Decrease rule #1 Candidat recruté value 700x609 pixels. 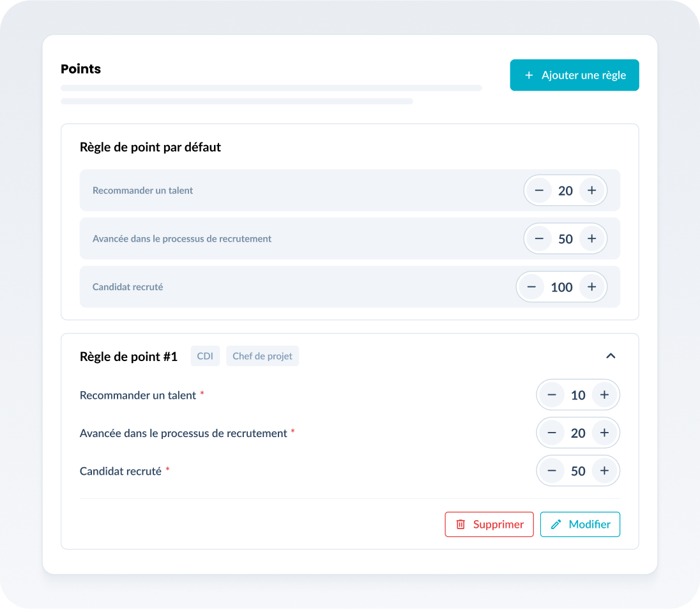point(552,472)
